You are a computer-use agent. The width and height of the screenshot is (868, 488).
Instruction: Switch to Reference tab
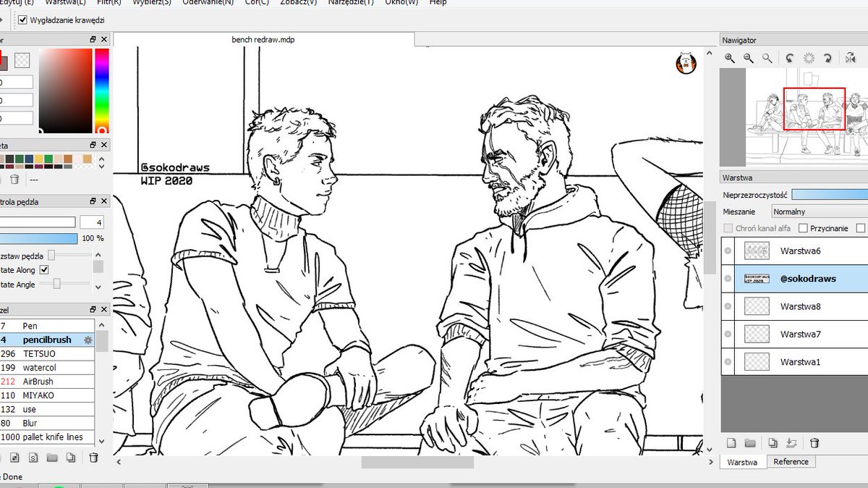[x=791, y=461]
